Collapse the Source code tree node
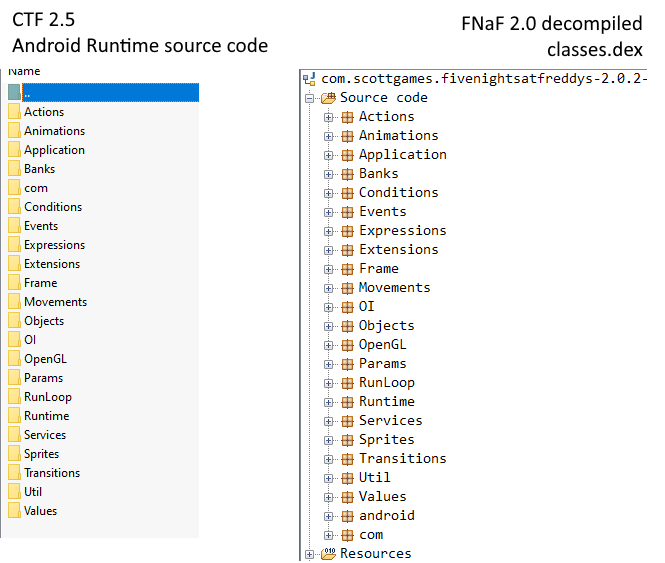665x563 pixels. click(310, 98)
